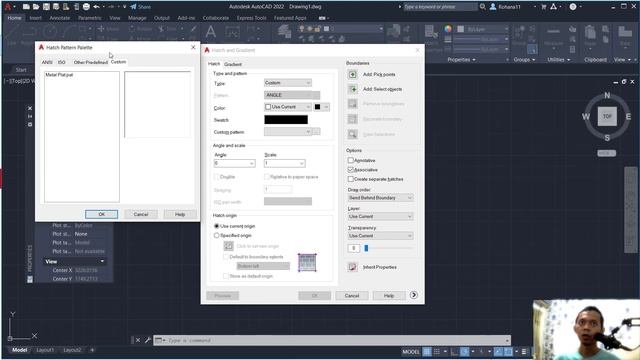Click the search magnifier icon in title bar
Screen dimensions: 640x360
482,7
